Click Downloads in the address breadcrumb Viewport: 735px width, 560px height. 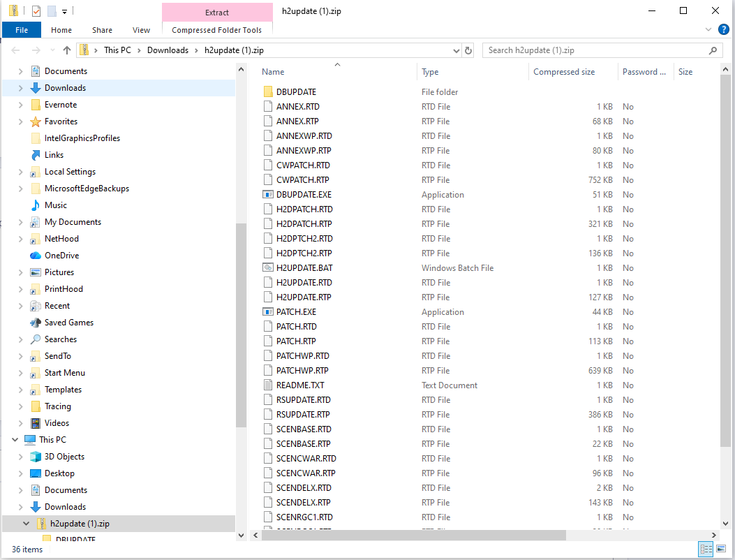click(x=168, y=50)
